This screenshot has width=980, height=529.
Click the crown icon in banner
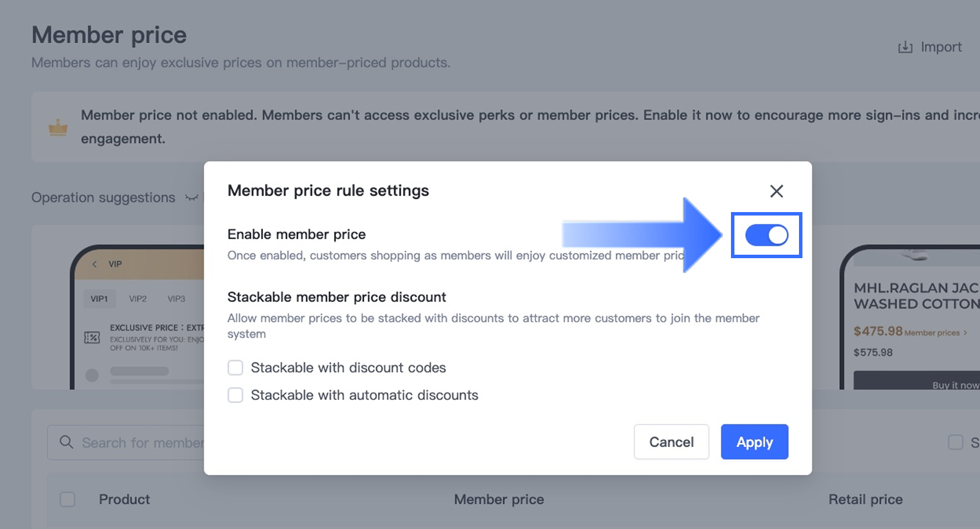pos(58,127)
